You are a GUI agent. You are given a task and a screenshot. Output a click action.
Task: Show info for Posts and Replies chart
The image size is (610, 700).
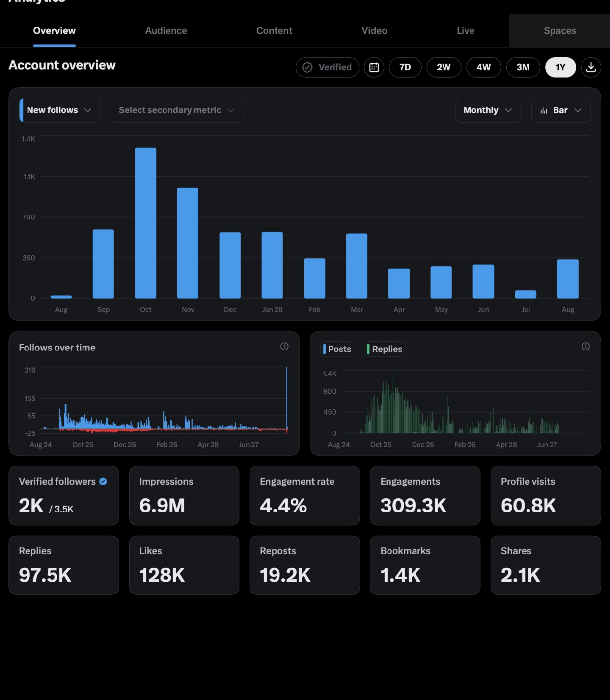pos(585,347)
